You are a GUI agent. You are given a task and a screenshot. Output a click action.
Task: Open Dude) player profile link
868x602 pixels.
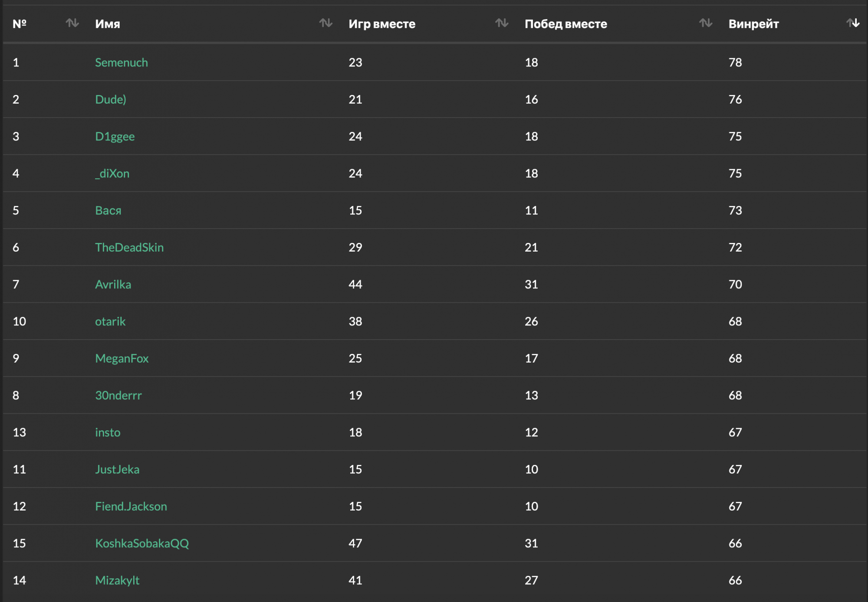pyautogui.click(x=111, y=99)
